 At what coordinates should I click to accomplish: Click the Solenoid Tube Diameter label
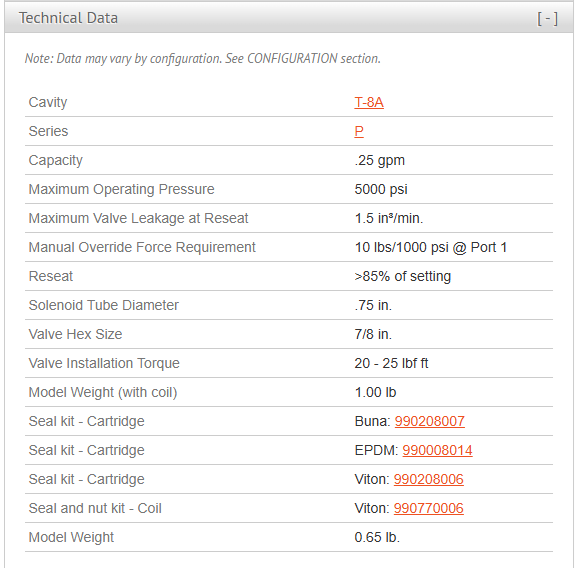pos(104,305)
